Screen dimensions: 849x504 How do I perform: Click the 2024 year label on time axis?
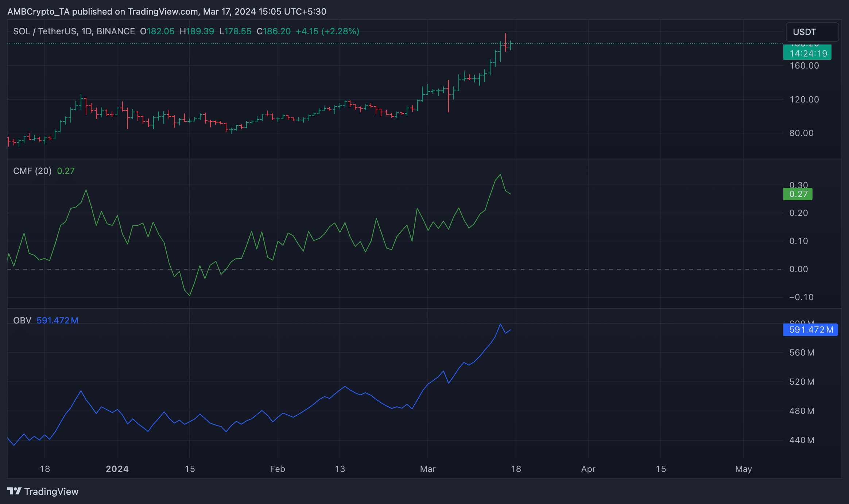coord(117,469)
